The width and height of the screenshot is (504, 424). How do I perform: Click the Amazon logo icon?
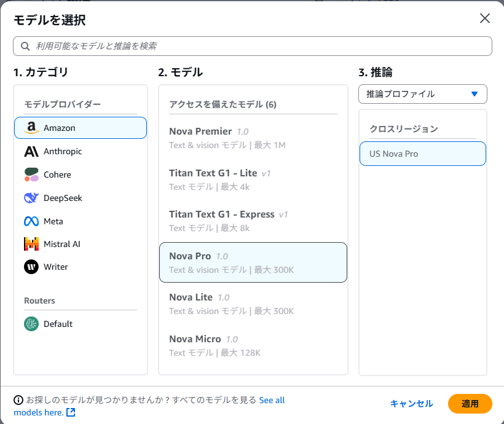(31, 128)
